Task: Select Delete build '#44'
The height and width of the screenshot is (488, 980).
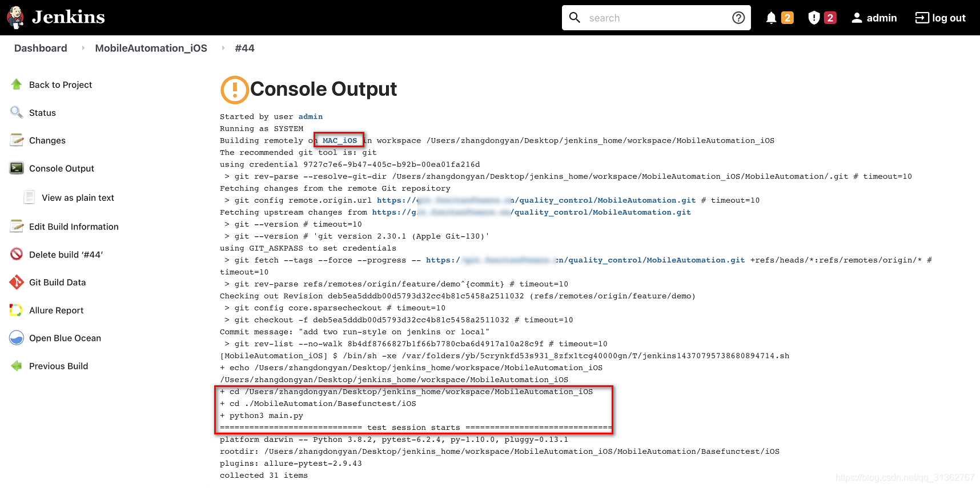Action: click(66, 255)
